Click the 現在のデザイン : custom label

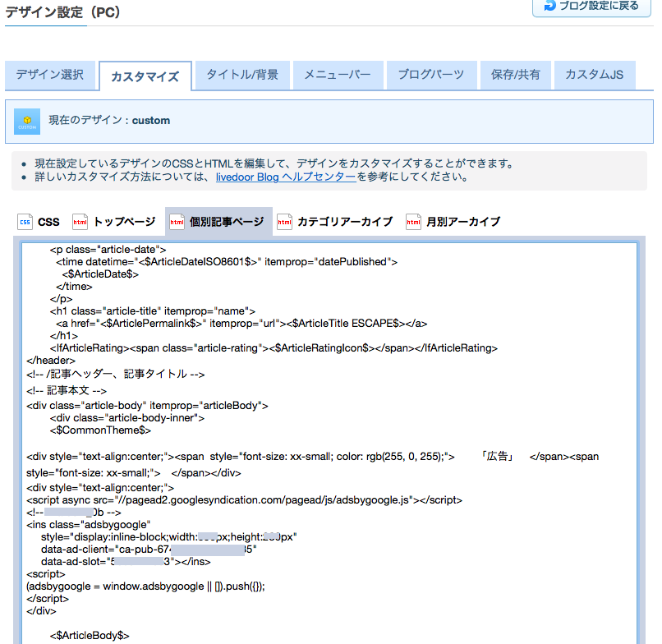coord(109,121)
